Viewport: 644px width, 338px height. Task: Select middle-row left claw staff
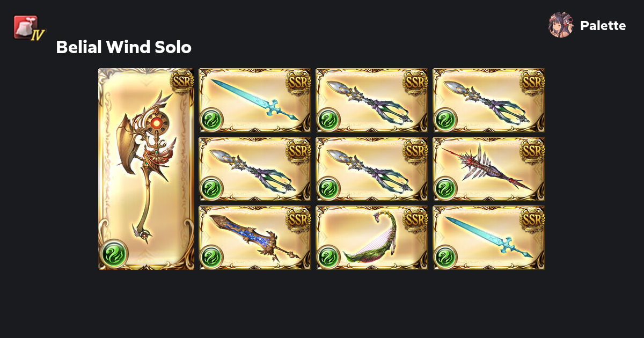pos(255,169)
